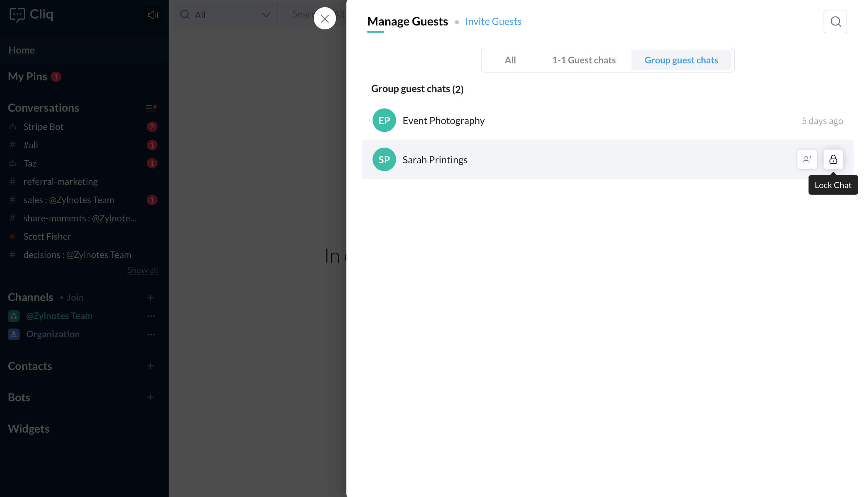Open the Scott Fisher conversation
The image size is (868, 497).
click(47, 236)
